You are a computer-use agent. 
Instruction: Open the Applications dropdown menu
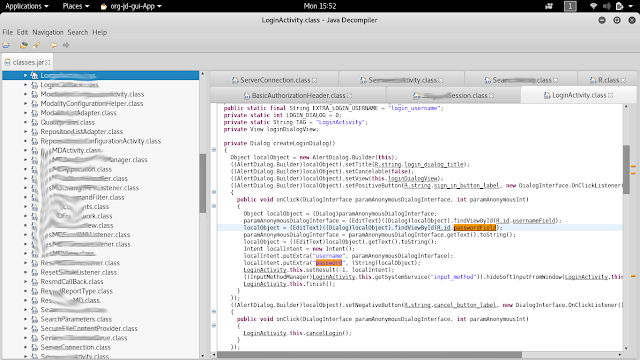click(x=27, y=6)
